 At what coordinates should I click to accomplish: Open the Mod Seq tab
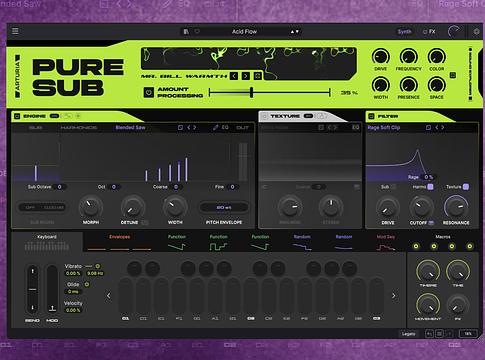tap(386, 242)
